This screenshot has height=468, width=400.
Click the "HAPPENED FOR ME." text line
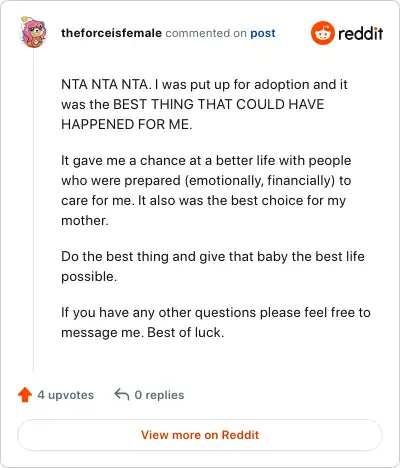127,124
